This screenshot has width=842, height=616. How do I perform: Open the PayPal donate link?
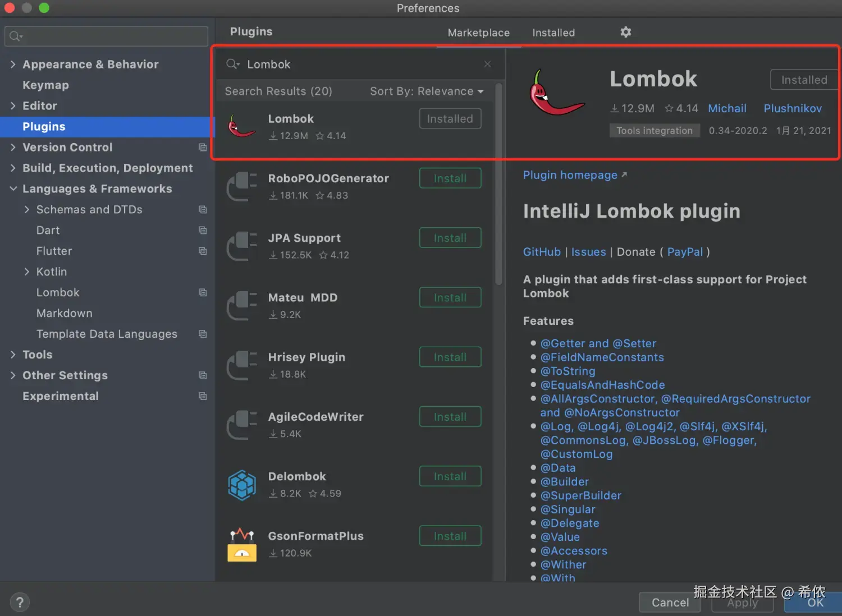click(685, 252)
